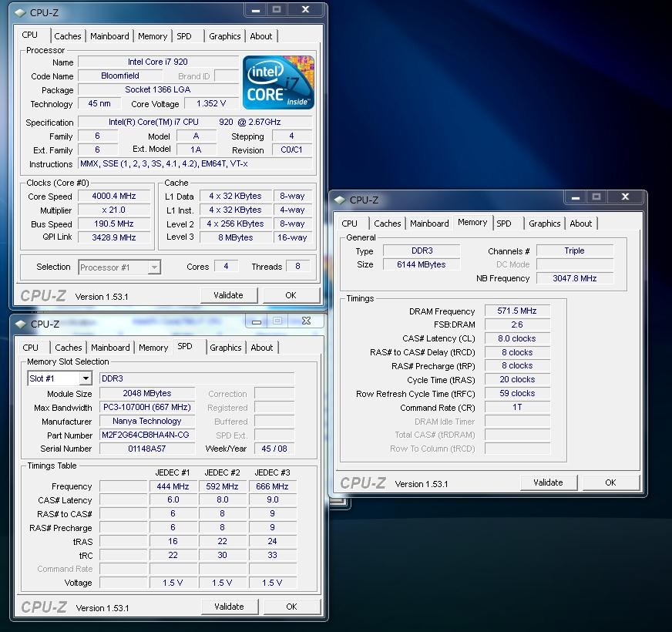The height and width of the screenshot is (632, 672).
Task: Select Graphics tab in the SPD window
Action: click(x=226, y=348)
